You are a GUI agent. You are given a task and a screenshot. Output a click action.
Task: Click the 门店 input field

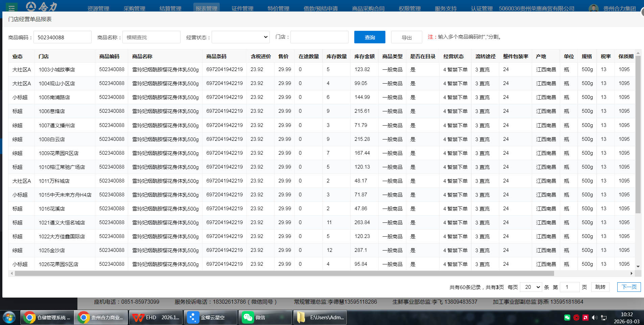tap(319, 37)
